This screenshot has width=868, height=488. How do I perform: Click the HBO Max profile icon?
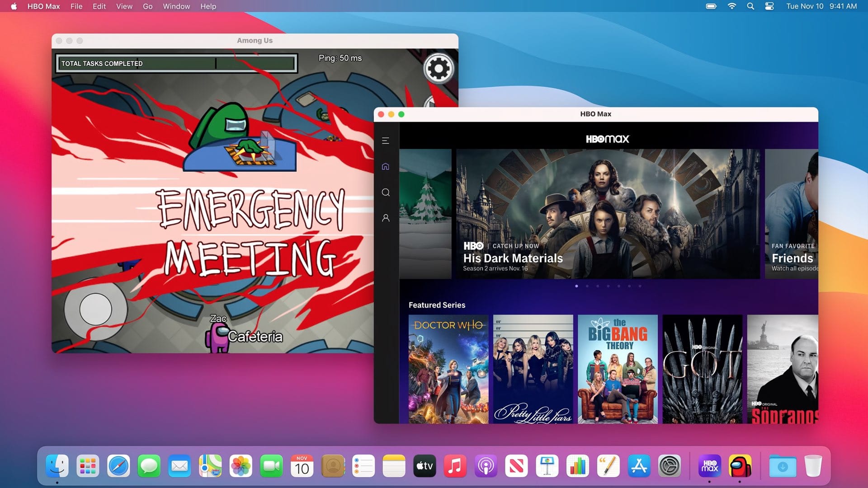pos(387,218)
